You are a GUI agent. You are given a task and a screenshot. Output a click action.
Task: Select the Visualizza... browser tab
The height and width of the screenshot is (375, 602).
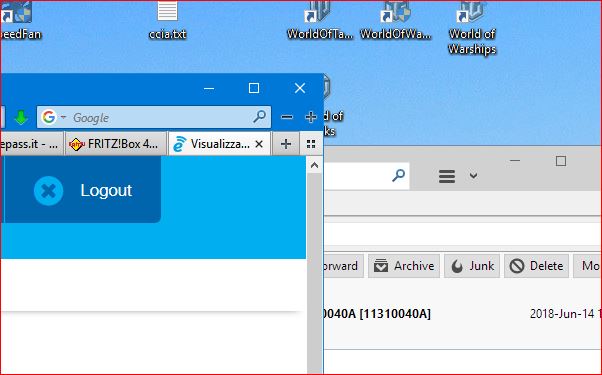pyautogui.click(x=220, y=144)
